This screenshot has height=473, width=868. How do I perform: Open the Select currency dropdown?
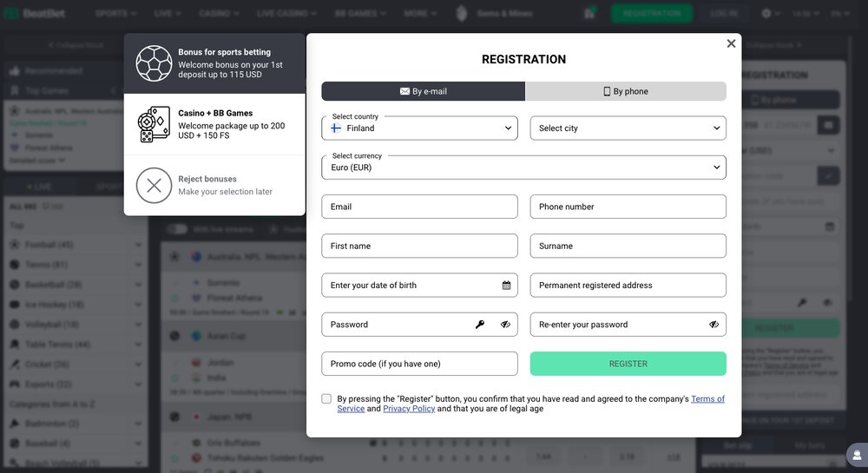523,168
